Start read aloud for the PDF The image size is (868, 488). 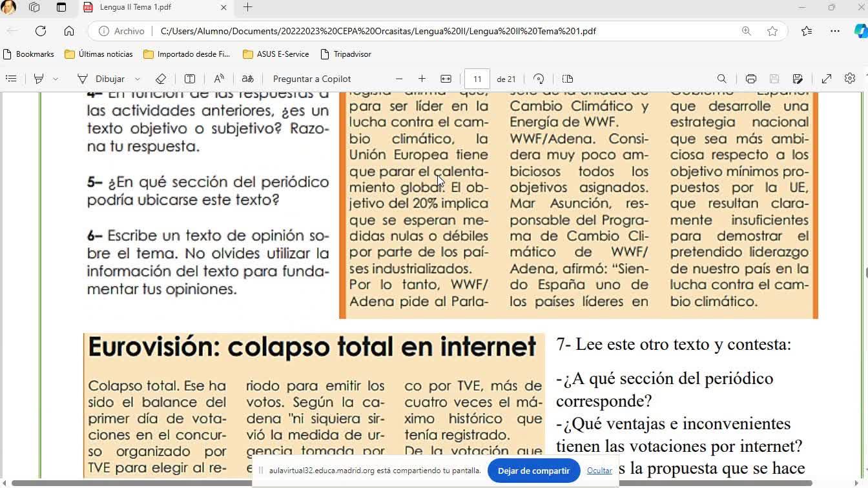219,79
